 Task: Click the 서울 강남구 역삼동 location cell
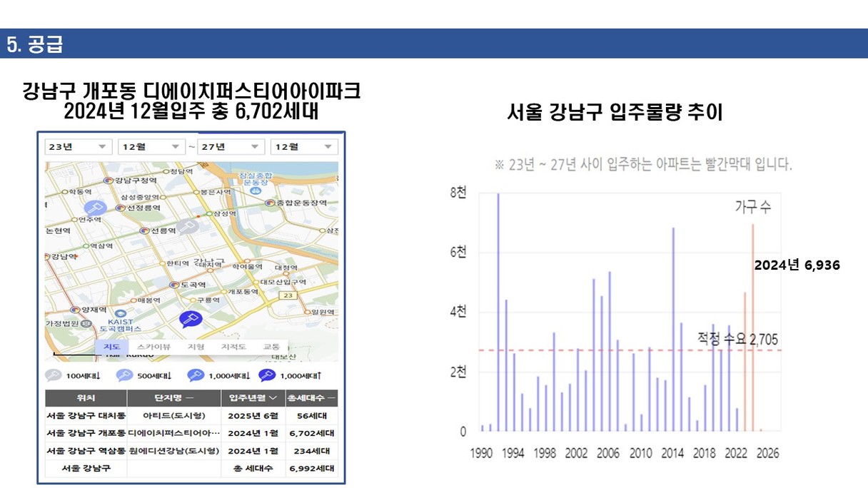coord(86,451)
